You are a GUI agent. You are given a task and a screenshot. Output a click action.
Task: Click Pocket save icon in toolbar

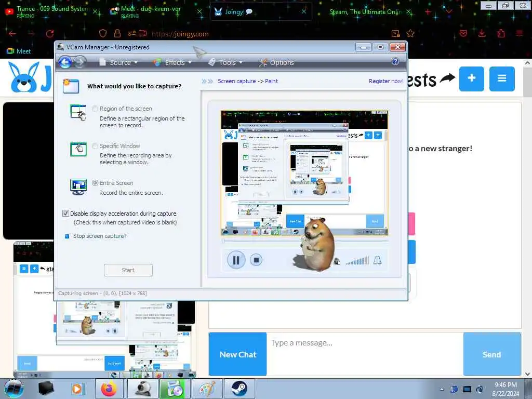point(463,33)
